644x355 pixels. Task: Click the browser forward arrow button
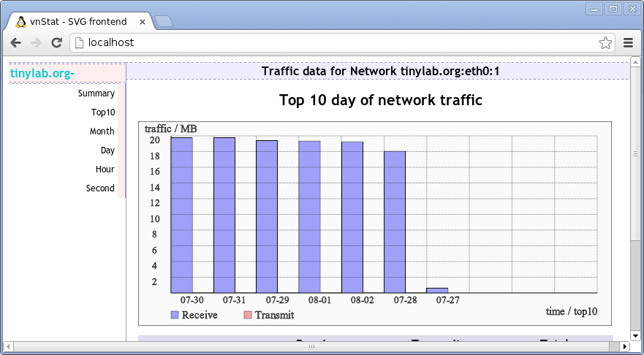pyautogui.click(x=36, y=43)
